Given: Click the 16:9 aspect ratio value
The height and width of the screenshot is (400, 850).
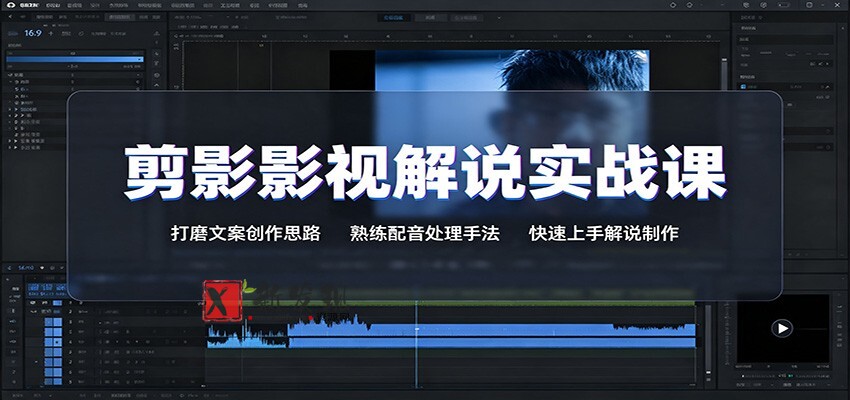Looking at the screenshot, I should point(33,33).
